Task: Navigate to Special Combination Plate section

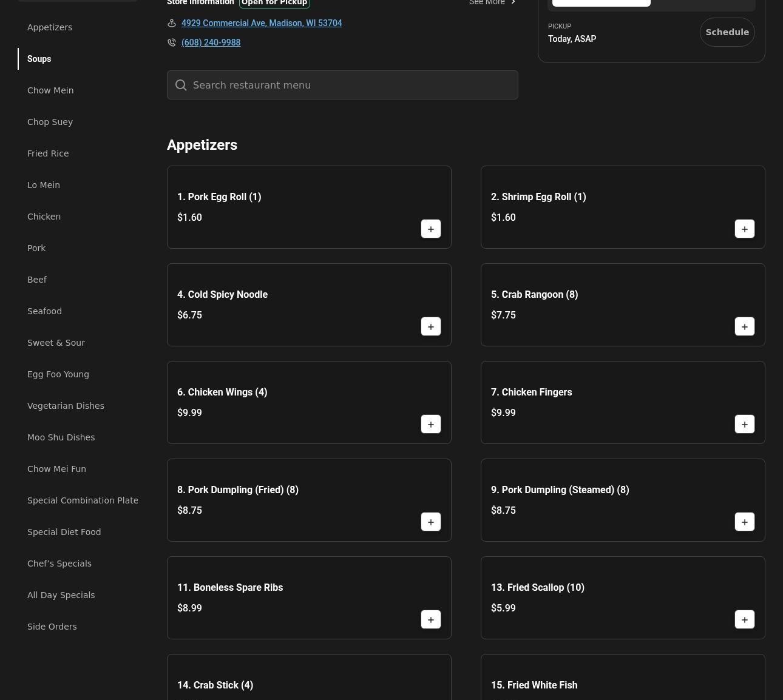Action: pos(83,500)
